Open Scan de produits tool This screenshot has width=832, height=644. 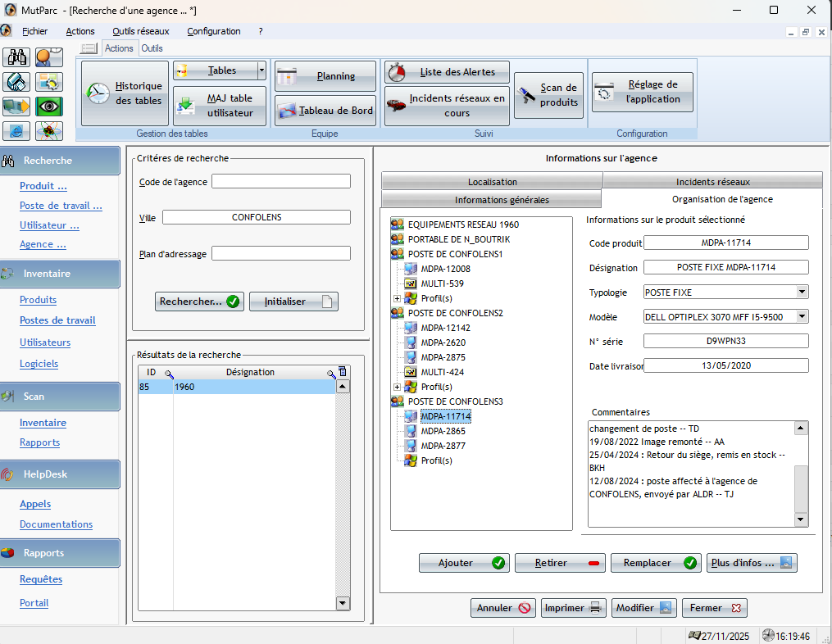[x=548, y=95]
